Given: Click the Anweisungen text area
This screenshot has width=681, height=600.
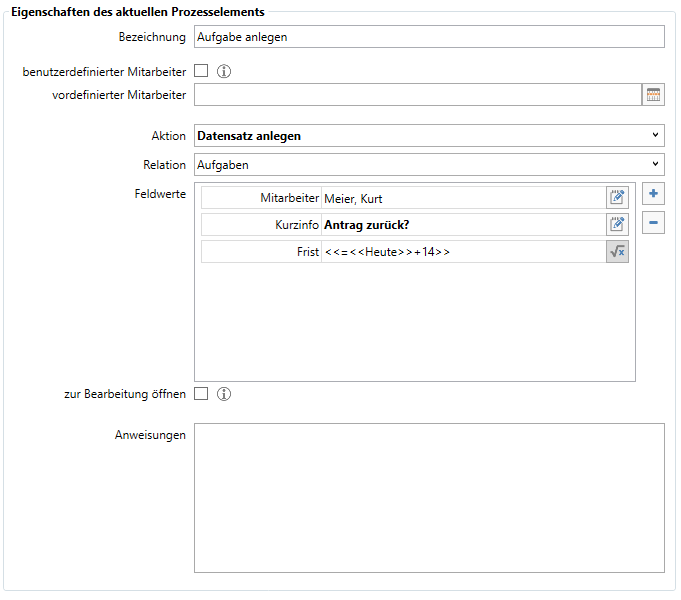Looking at the screenshot, I should click(429, 498).
